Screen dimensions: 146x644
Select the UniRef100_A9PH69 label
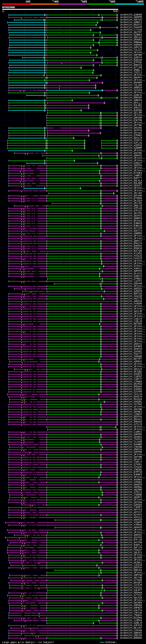[x=131, y=605]
